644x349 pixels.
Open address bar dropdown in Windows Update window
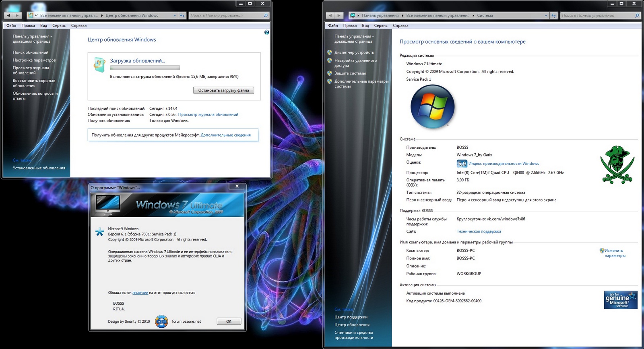point(175,16)
